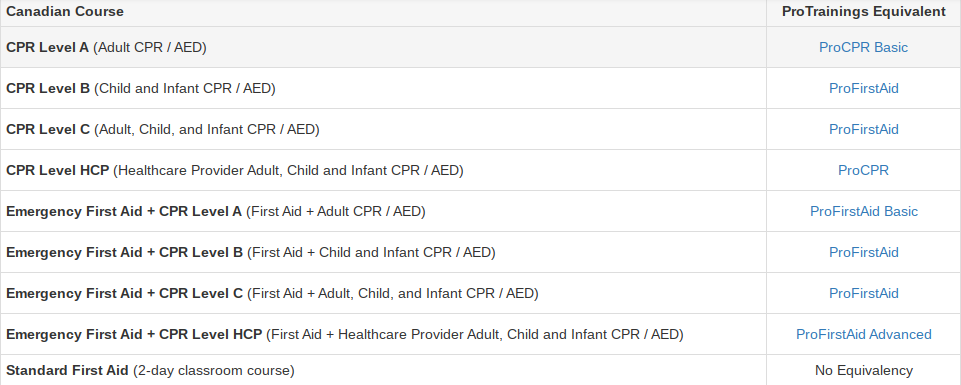Open the ProFirstAid Advanced link

(x=864, y=335)
